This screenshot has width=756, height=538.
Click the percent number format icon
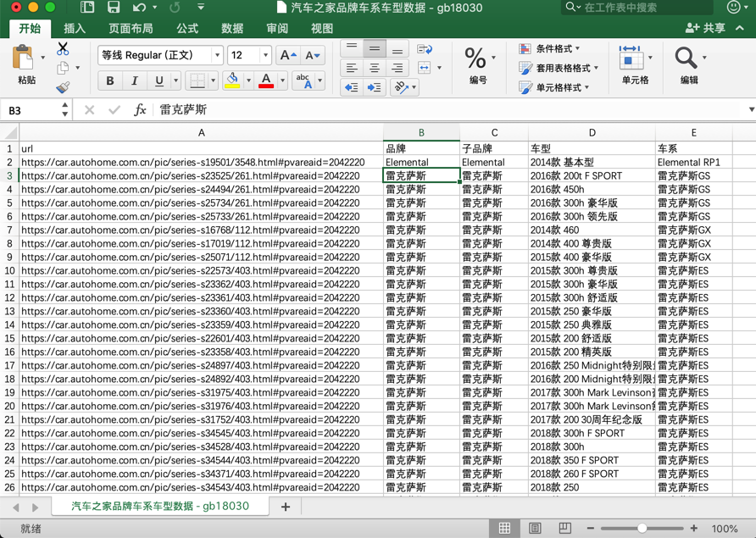[x=475, y=58]
